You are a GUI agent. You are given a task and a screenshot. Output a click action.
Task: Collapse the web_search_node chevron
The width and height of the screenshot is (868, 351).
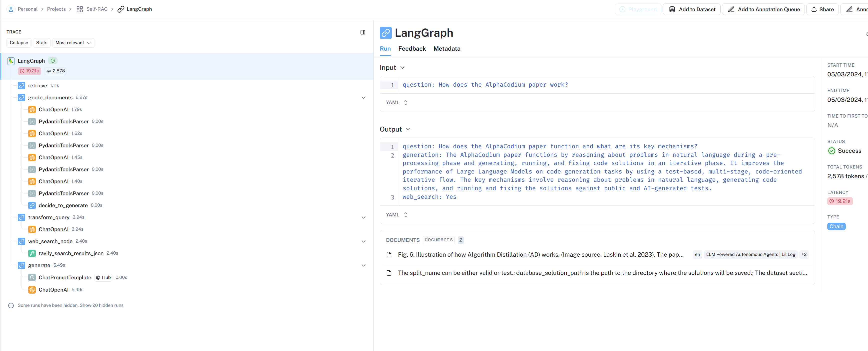click(x=363, y=241)
